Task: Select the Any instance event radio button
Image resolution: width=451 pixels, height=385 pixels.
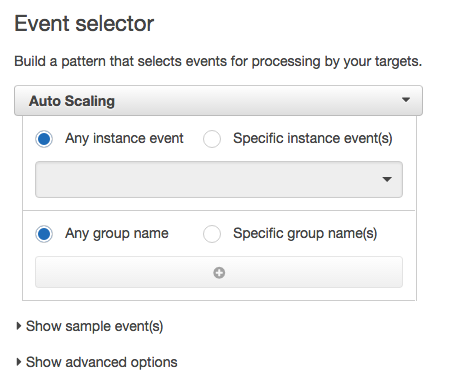Action: [x=44, y=139]
